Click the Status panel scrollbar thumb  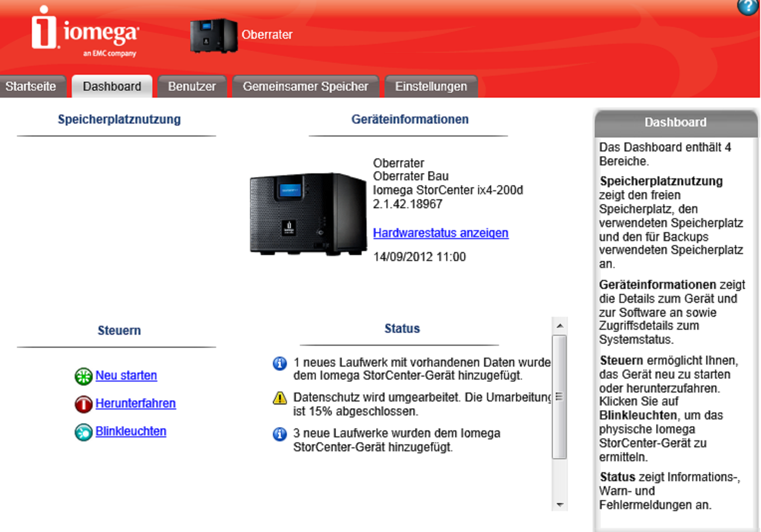coord(560,397)
